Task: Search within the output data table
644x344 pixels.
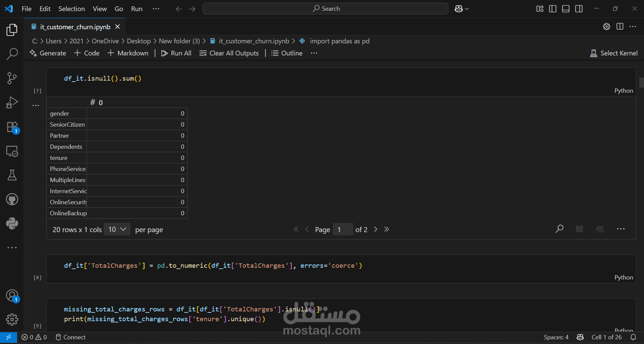Action: click(559, 229)
